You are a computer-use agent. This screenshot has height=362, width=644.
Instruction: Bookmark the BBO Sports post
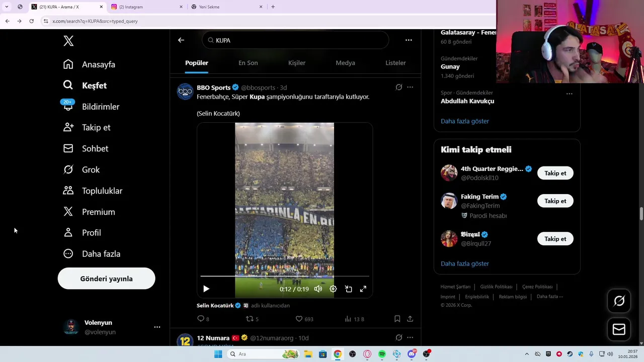pyautogui.click(x=397, y=319)
